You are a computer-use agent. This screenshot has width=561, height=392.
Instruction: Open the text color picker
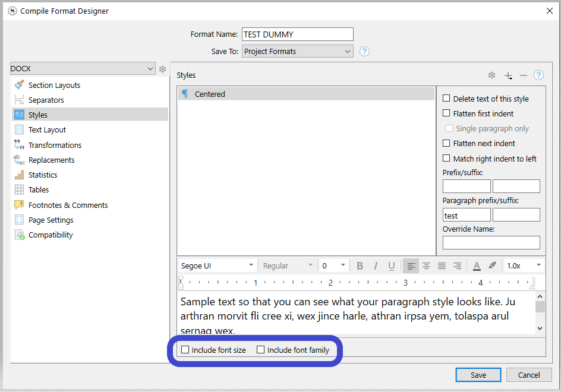[x=477, y=265]
